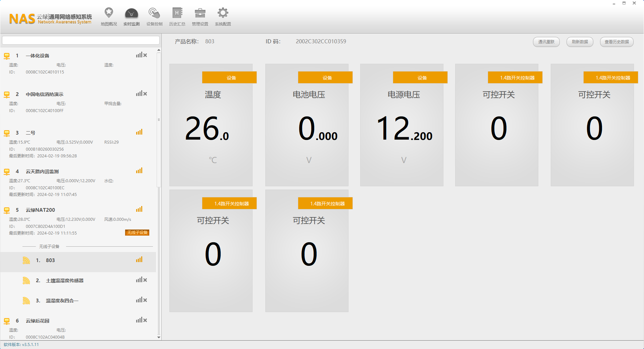Select the 土壤温湿度传感器 sub-device

point(65,281)
